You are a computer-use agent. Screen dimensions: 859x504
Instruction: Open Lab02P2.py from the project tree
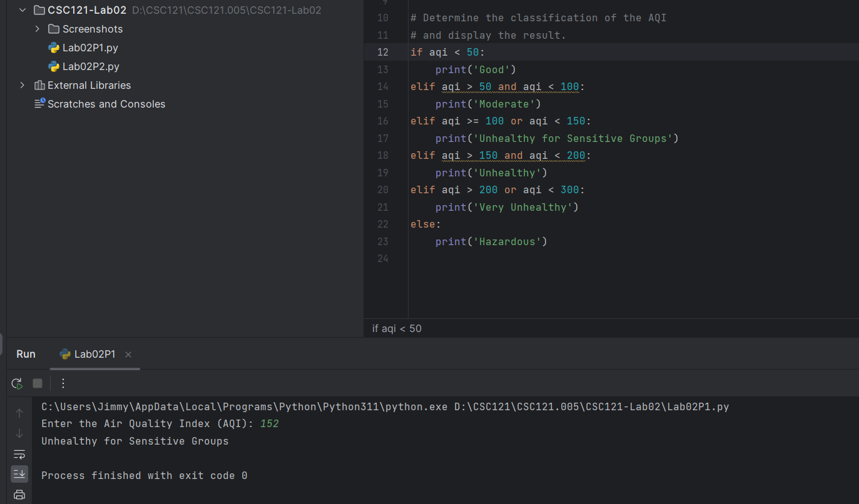coord(89,66)
